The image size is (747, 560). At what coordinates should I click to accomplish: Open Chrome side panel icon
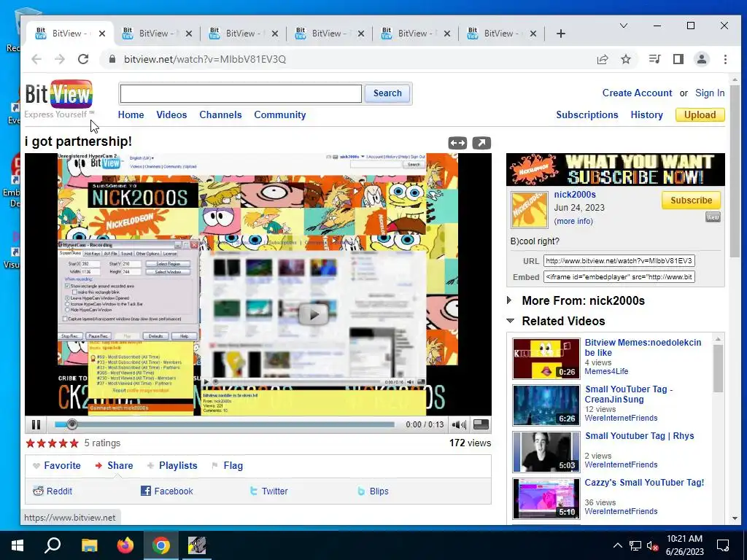tap(678, 59)
